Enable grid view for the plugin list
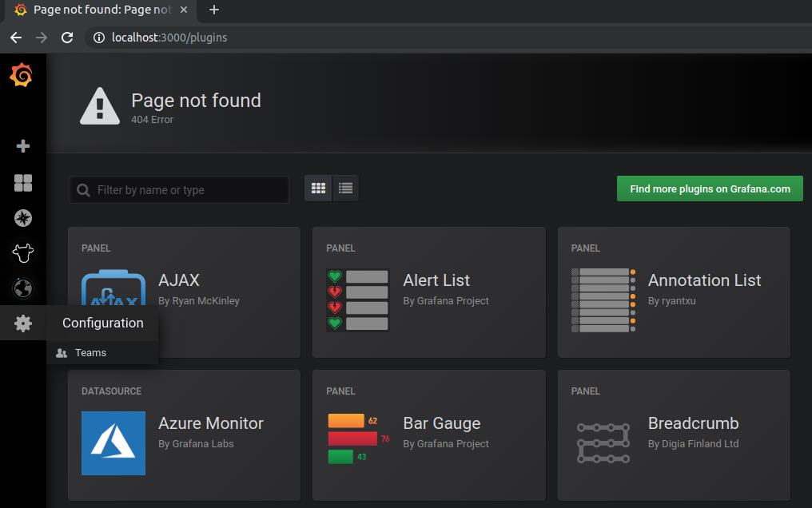This screenshot has width=812, height=508. coord(318,188)
